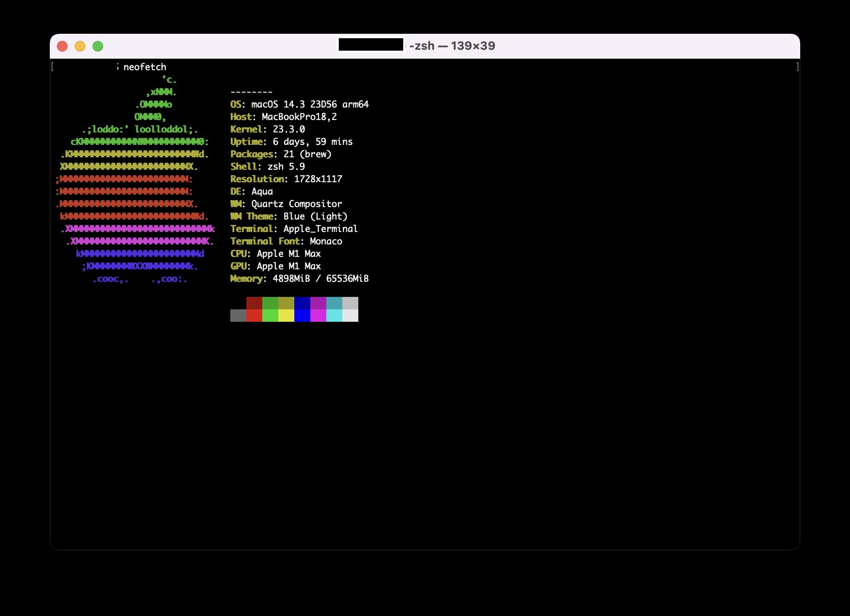Click the typed "neofetch" command text

145,67
